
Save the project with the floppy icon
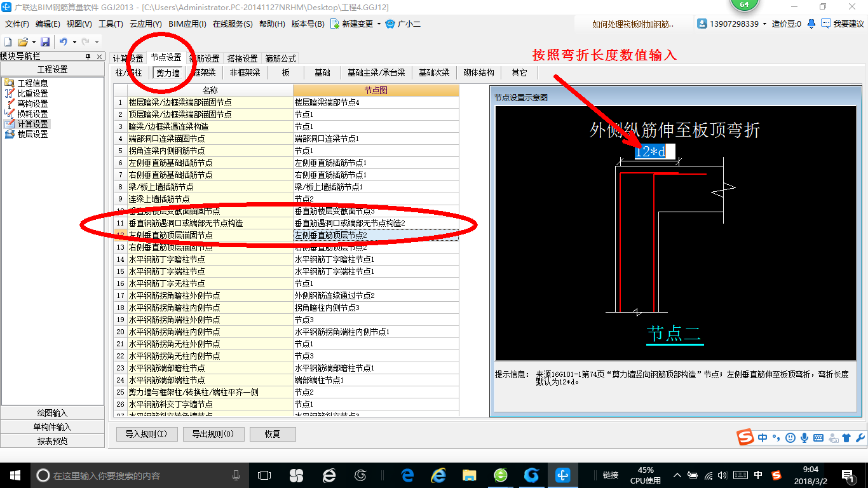point(45,41)
